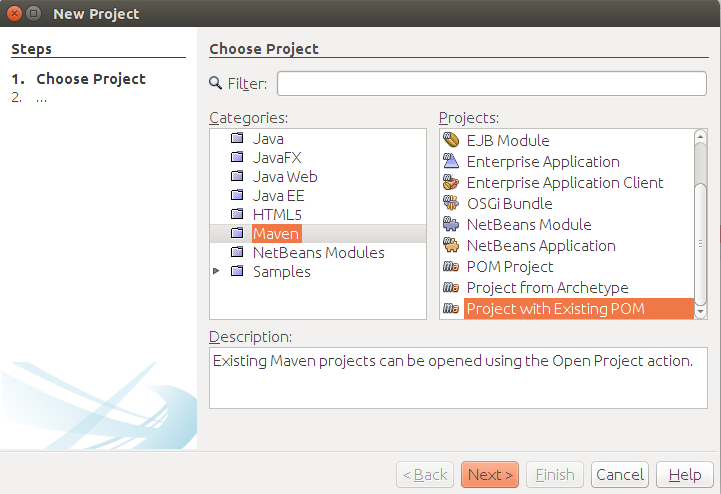Click the Projects list scrollbar down arrow

[x=700, y=312]
